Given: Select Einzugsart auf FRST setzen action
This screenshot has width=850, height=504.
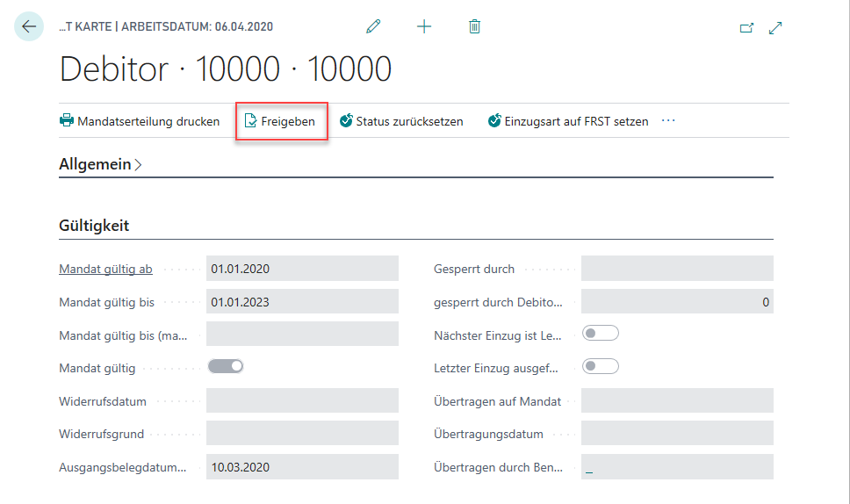Looking at the screenshot, I should [x=576, y=121].
